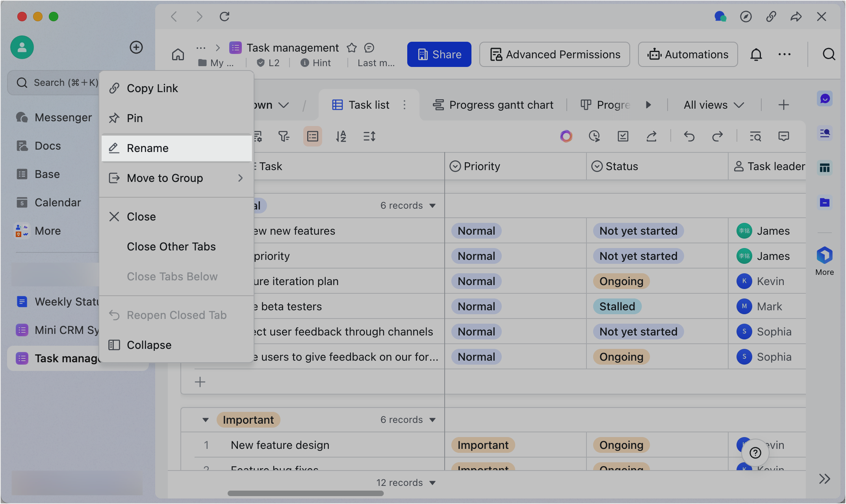Collapse the Important group triangle
Viewport: 846px width, 504px height.
pos(206,420)
